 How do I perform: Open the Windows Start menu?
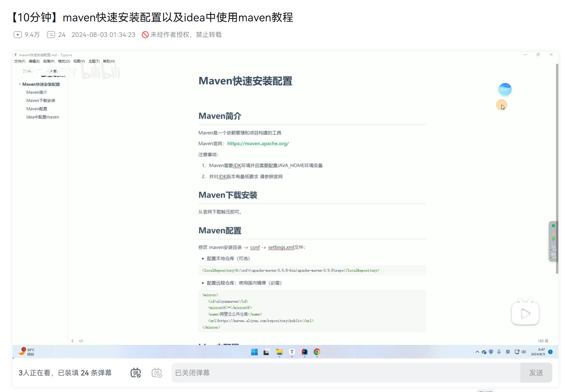click(x=254, y=352)
